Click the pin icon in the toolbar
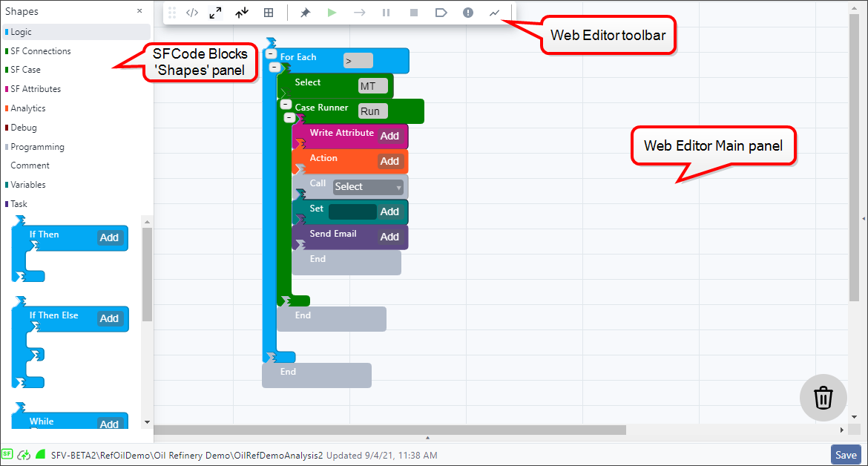Screen dimensions: 868x466 coord(305,13)
